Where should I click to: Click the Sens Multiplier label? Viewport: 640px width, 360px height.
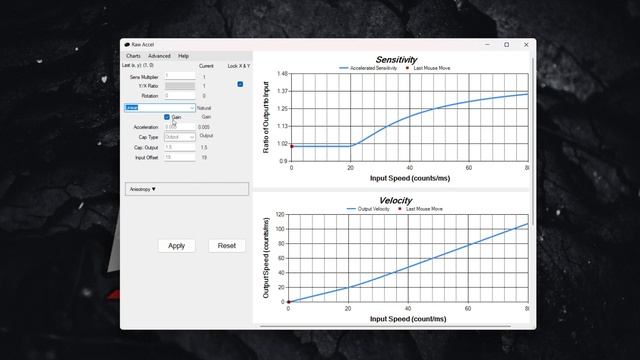pos(144,77)
